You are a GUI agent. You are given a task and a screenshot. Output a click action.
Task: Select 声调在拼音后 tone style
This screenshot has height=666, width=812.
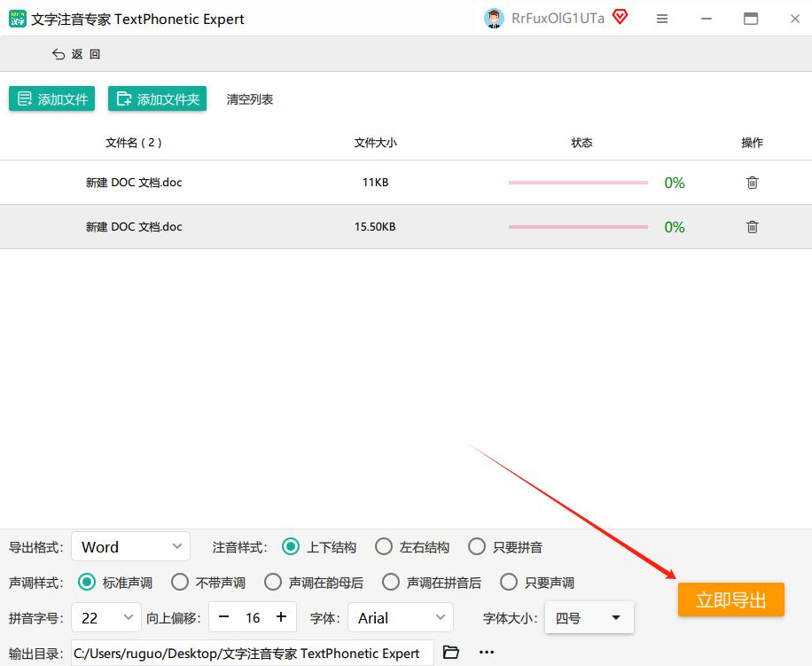pyautogui.click(x=432, y=582)
